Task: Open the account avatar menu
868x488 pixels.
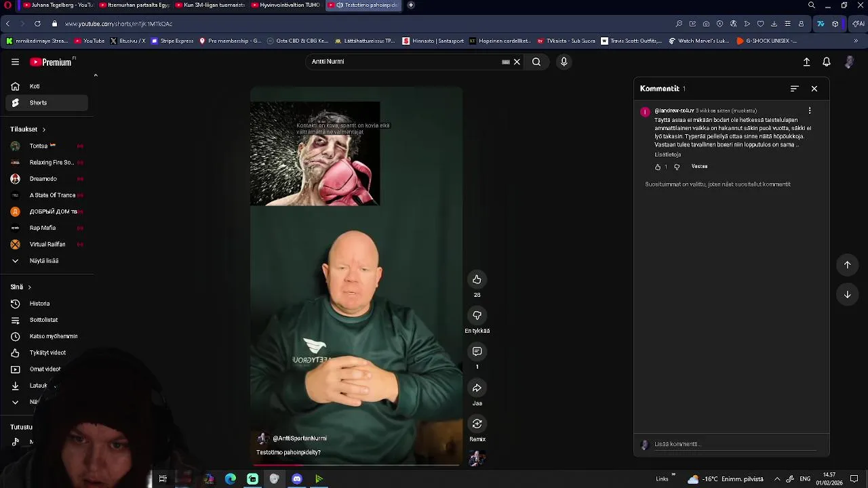Action: tap(849, 62)
